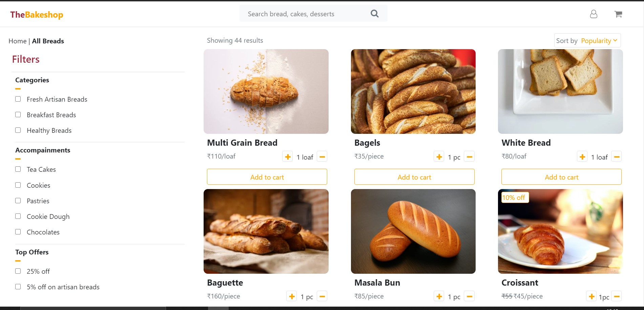Image resolution: width=644 pixels, height=310 pixels.
Task: Open the shopping cart icon
Action: click(618, 14)
